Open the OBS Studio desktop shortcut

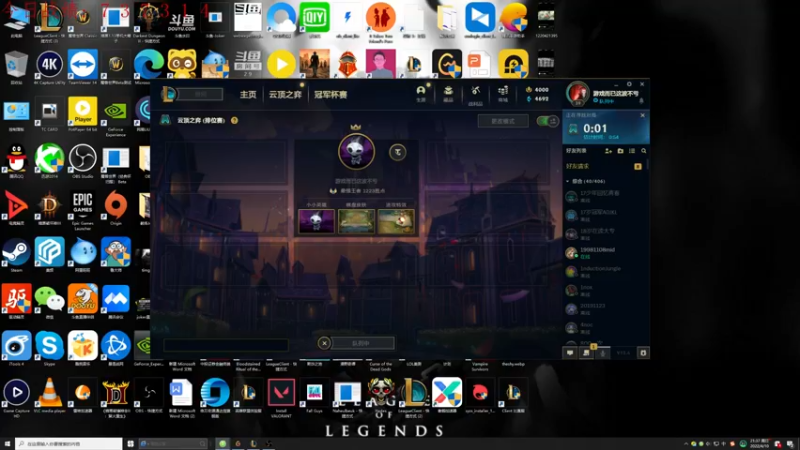pos(83,161)
